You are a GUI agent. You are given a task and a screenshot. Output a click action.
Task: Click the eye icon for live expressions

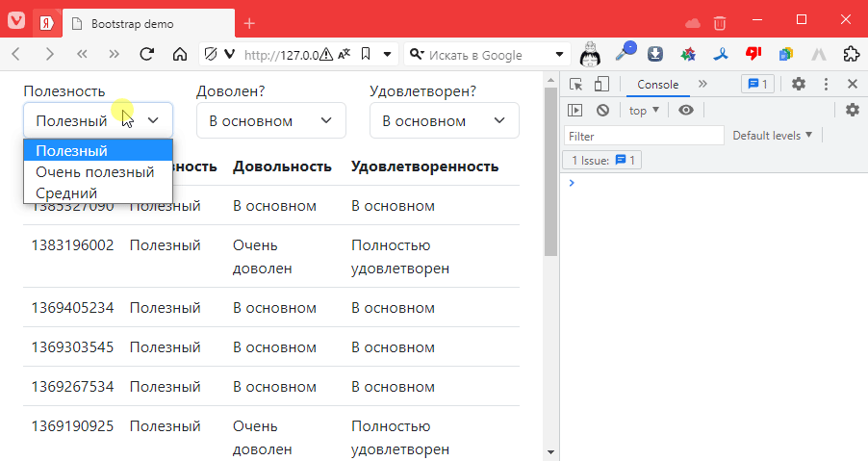tap(685, 111)
